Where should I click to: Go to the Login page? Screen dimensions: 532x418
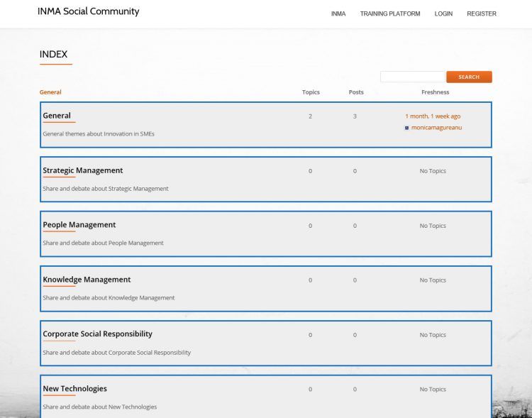point(443,13)
